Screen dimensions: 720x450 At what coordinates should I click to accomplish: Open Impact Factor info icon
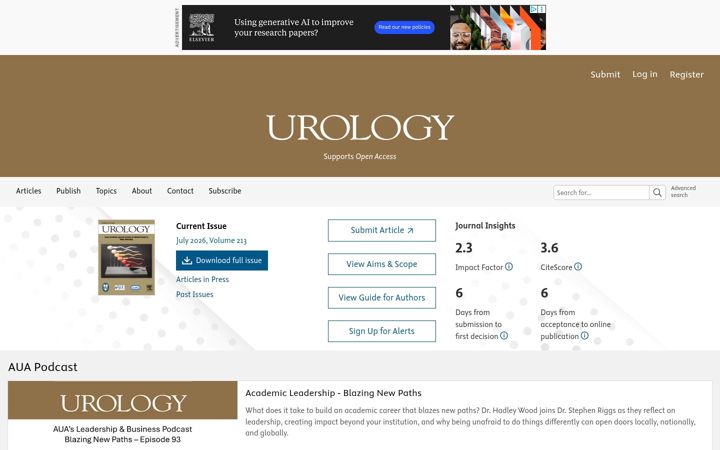pyautogui.click(x=509, y=267)
